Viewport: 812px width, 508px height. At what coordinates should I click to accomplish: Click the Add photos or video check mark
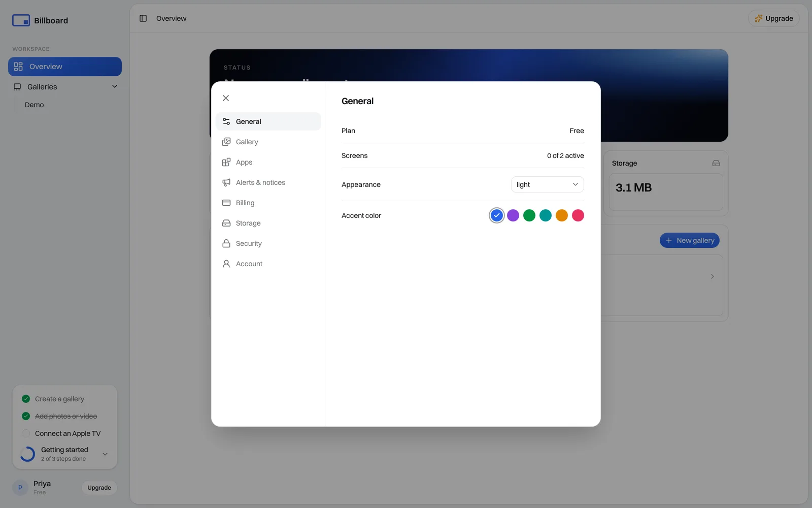(x=26, y=416)
